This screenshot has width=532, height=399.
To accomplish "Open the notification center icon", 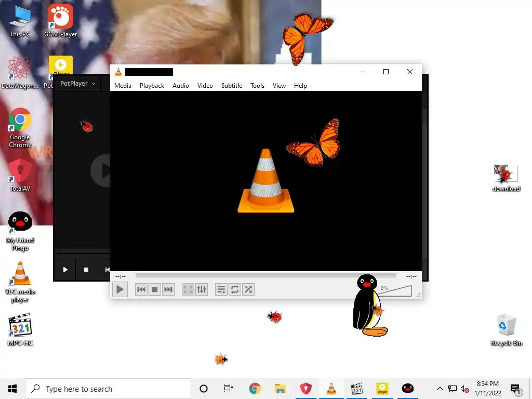I will pos(515,389).
